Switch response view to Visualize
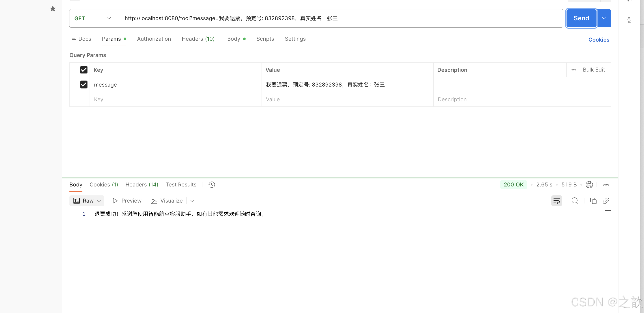 171,200
